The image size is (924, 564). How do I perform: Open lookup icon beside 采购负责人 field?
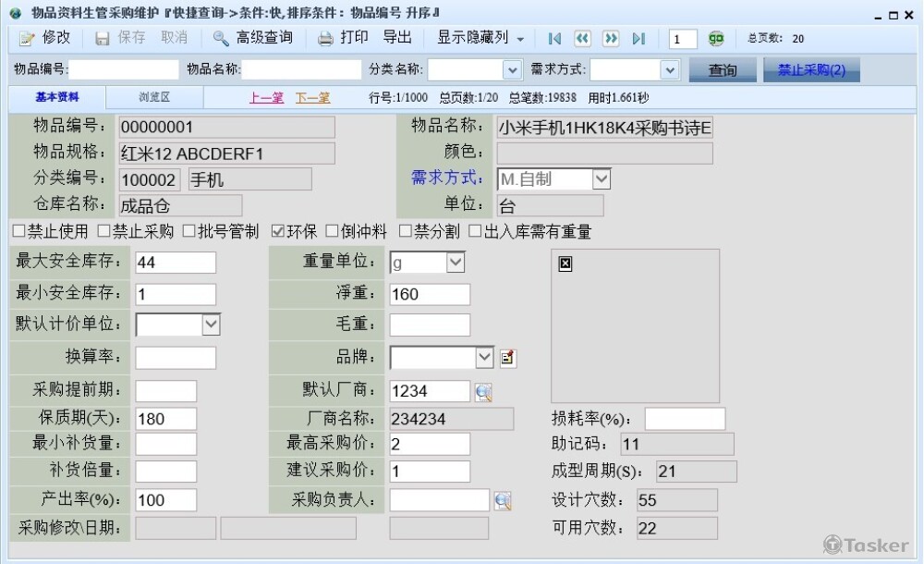[503, 501]
